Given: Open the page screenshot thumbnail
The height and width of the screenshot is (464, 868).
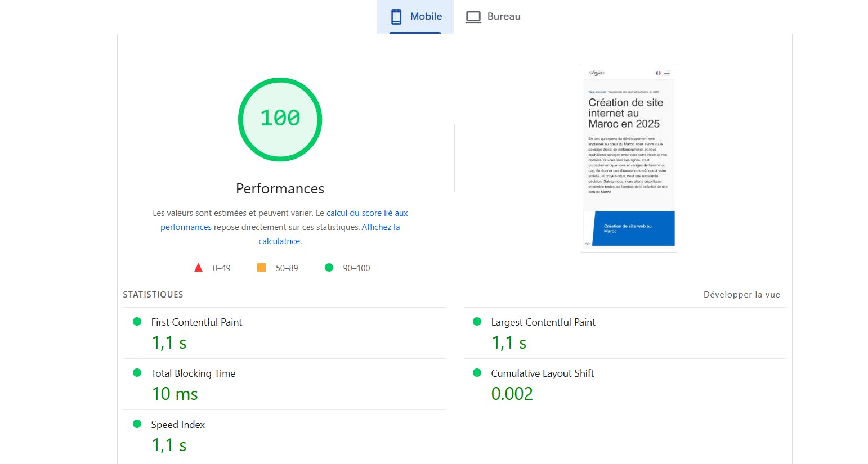Looking at the screenshot, I should pyautogui.click(x=629, y=158).
